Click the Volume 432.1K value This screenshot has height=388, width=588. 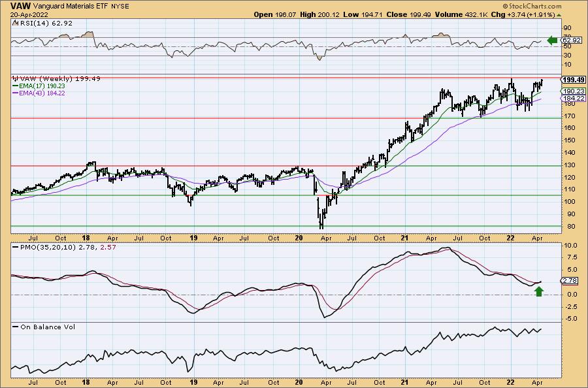tap(462, 14)
